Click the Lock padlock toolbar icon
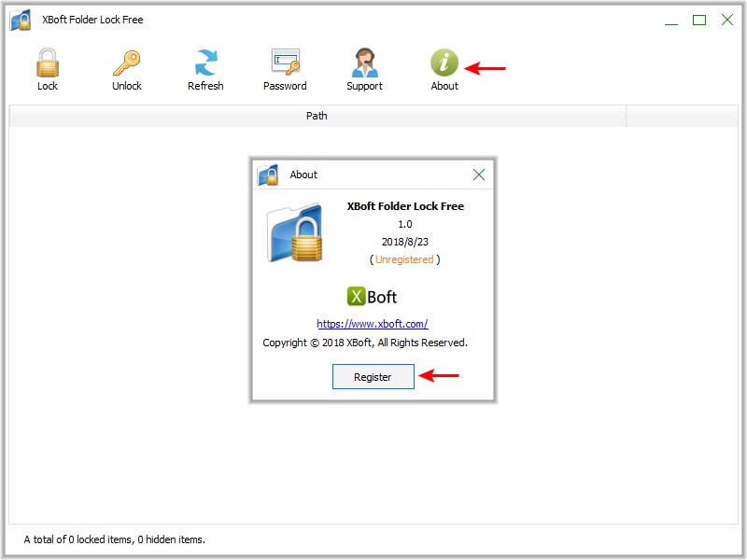Screen dimensions: 747x560 48,63
